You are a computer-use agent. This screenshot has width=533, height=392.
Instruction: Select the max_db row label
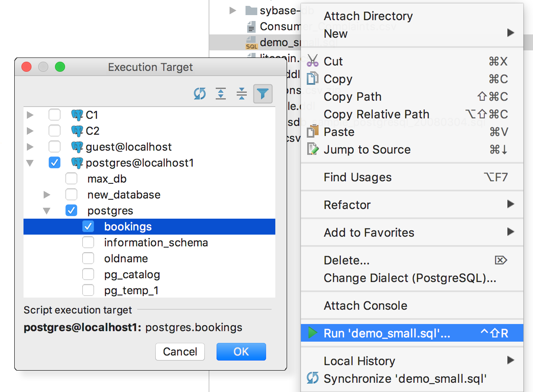(107, 179)
